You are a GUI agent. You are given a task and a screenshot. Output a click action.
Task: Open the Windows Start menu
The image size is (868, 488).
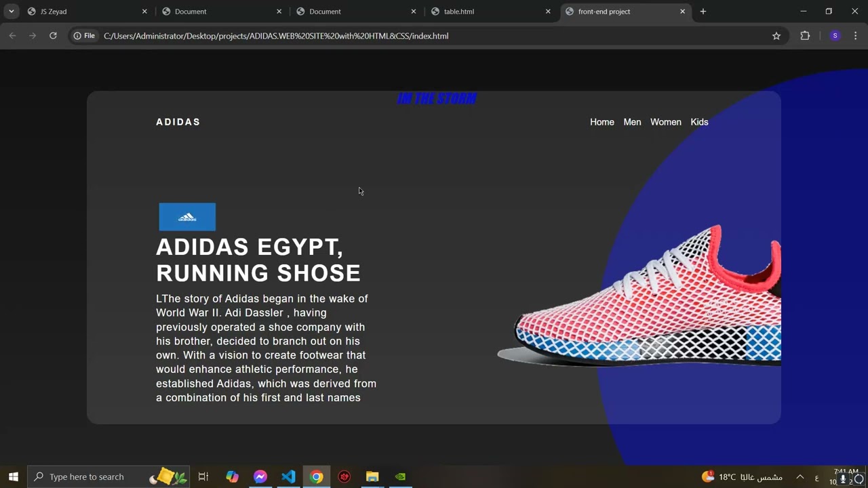13,476
